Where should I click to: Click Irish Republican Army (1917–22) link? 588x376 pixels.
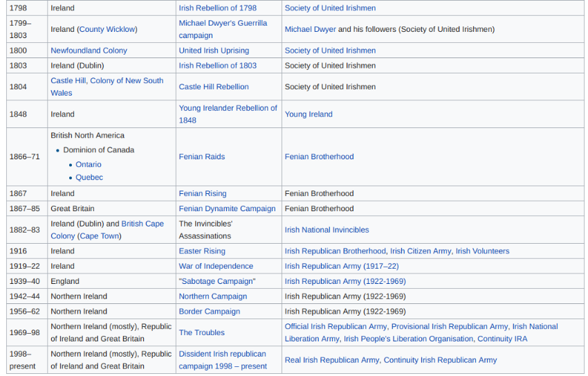342,266
